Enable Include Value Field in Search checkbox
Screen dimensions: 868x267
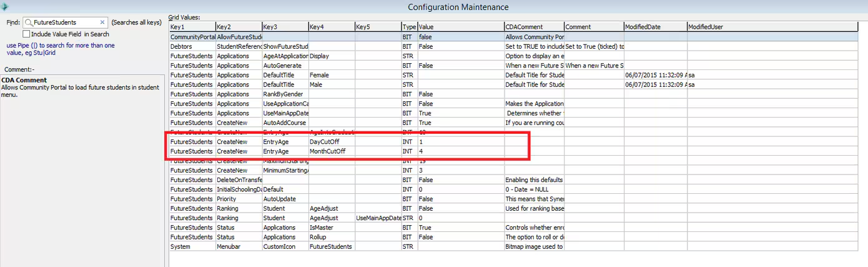26,34
